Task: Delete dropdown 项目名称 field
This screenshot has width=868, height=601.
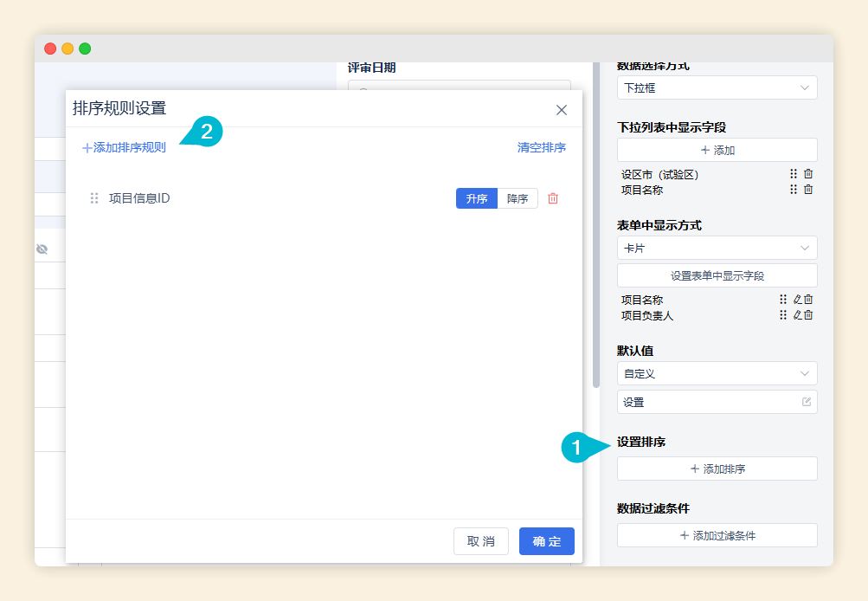Action: point(808,190)
